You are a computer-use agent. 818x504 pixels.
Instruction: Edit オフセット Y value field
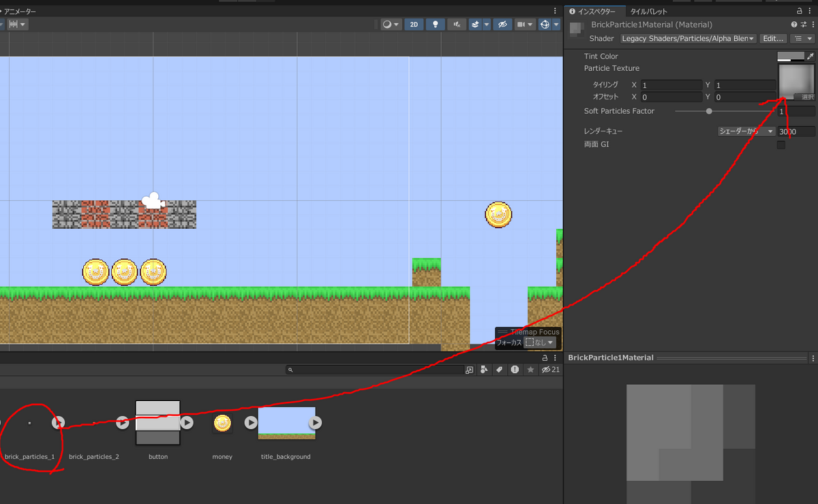pos(744,97)
